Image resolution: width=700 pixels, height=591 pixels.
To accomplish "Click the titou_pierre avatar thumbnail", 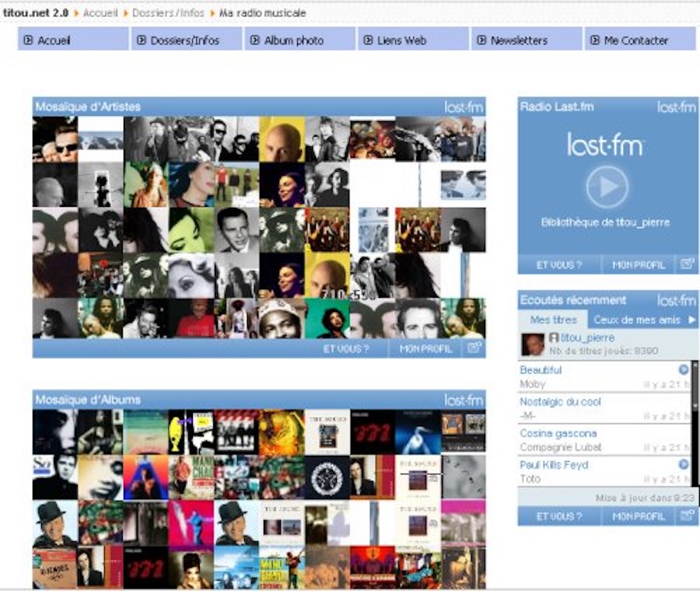I will click(533, 344).
